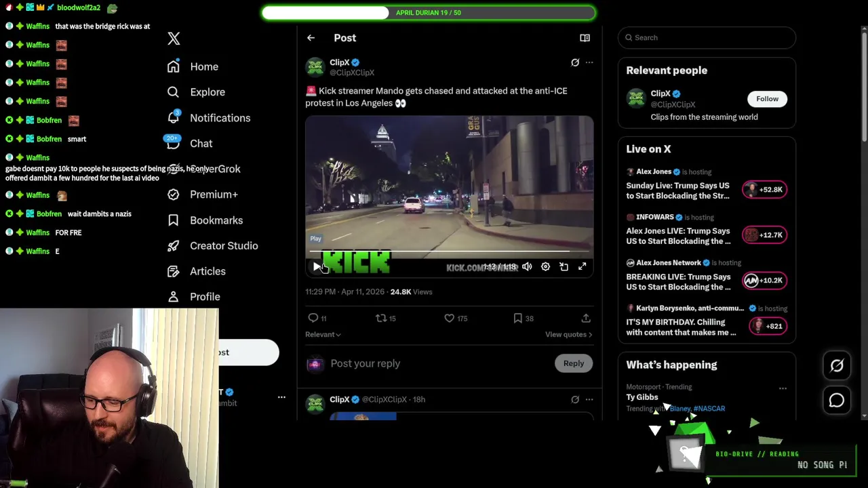Open more options on the ClipX reply posted 18h ago
Screen dimensions: 868x488
(x=589, y=400)
